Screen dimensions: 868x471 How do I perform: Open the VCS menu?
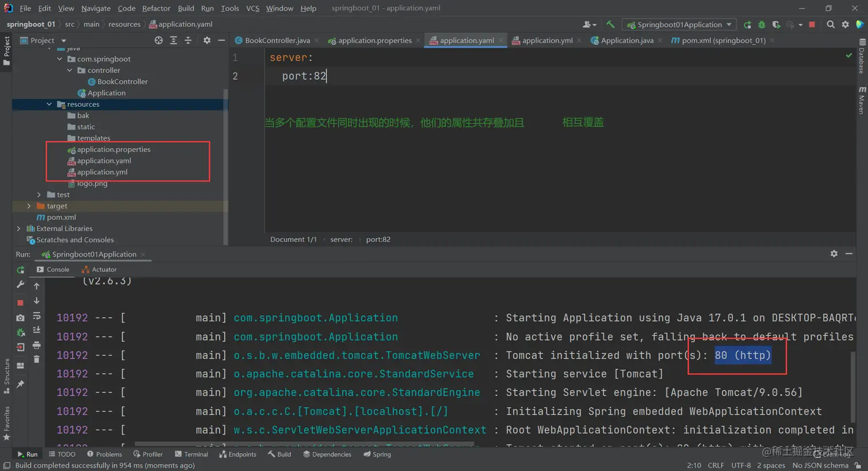253,8
